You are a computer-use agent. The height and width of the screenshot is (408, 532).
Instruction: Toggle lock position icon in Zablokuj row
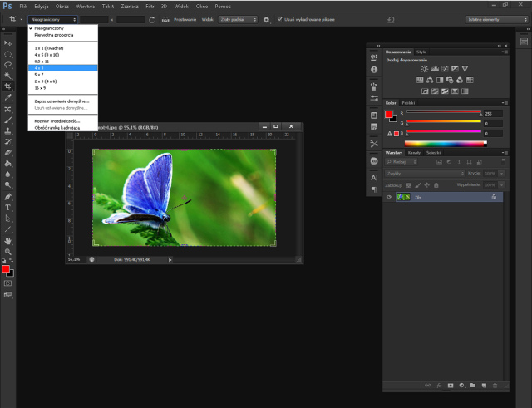pos(426,185)
